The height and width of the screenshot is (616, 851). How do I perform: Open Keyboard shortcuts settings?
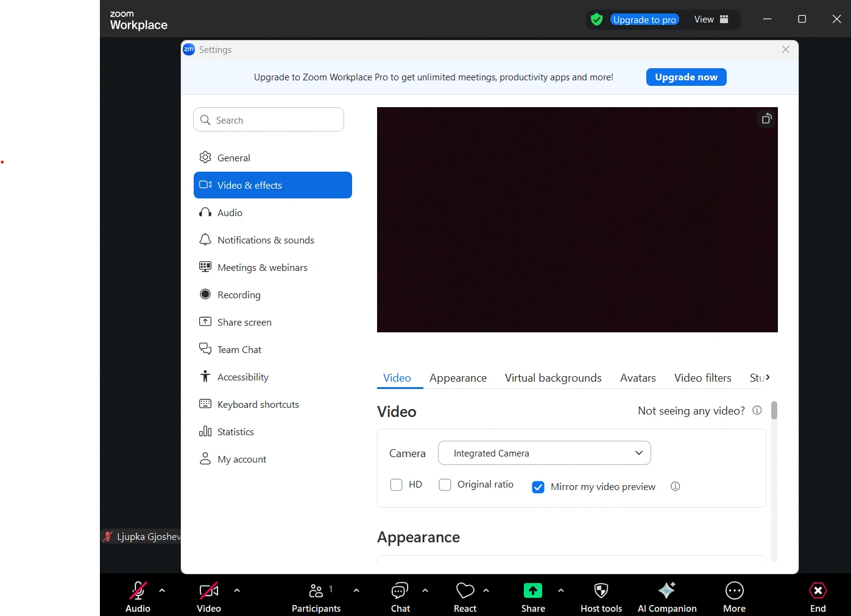258,404
